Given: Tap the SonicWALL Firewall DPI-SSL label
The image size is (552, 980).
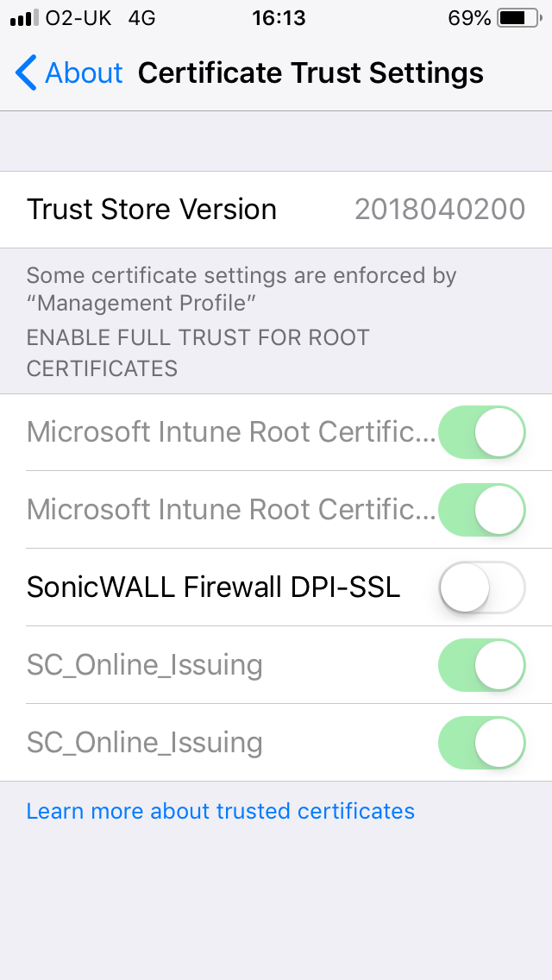Looking at the screenshot, I should point(213,587).
